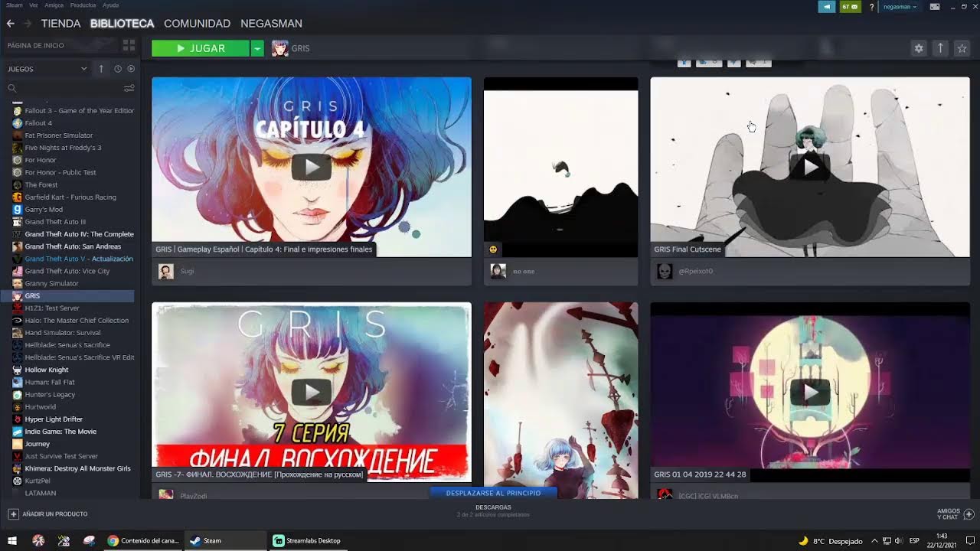Switch to COMUNIDAD tab
Screen dimensions: 980x551
[197, 24]
